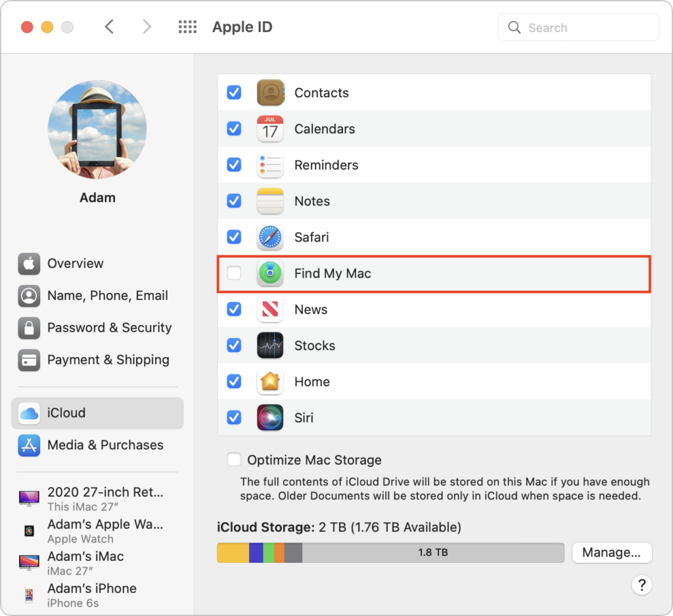The height and width of the screenshot is (616, 673).
Task: Click the Siri icon in list
Action: point(270,418)
